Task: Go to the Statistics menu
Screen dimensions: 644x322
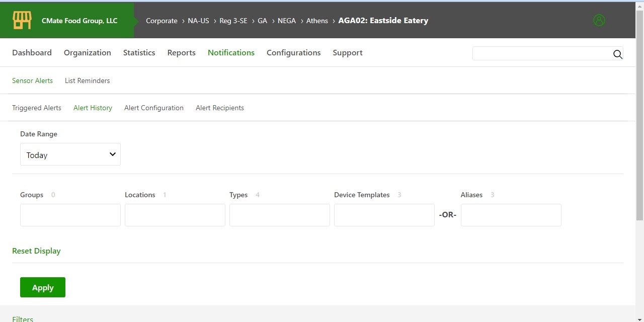Action: (x=139, y=53)
